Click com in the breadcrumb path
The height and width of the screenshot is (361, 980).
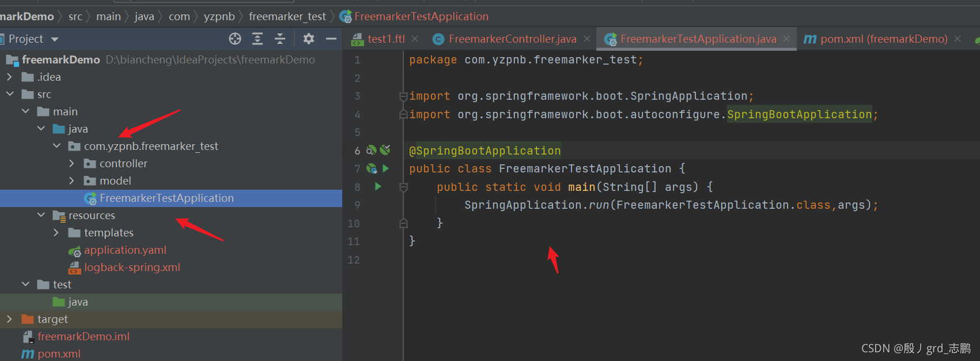click(x=179, y=17)
